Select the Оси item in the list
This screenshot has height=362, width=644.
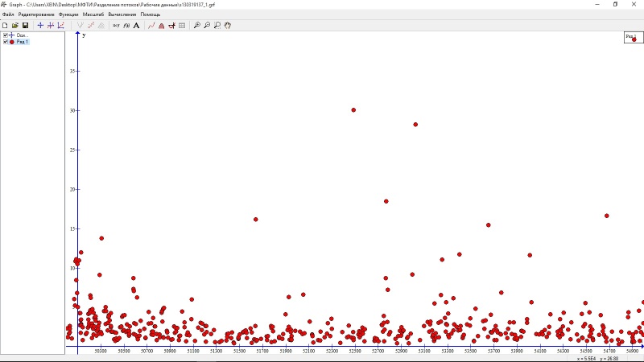pyautogui.click(x=22, y=35)
